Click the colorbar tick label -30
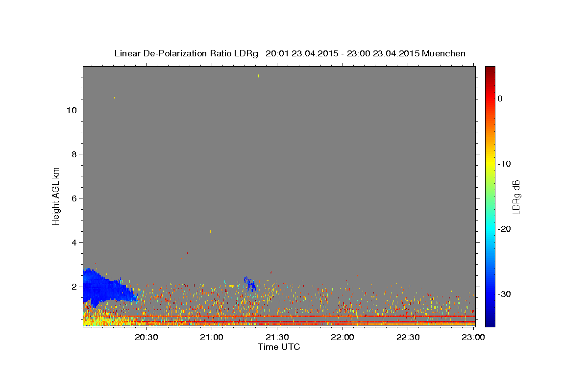Viewport: 588px width, 392px height. [x=504, y=294]
